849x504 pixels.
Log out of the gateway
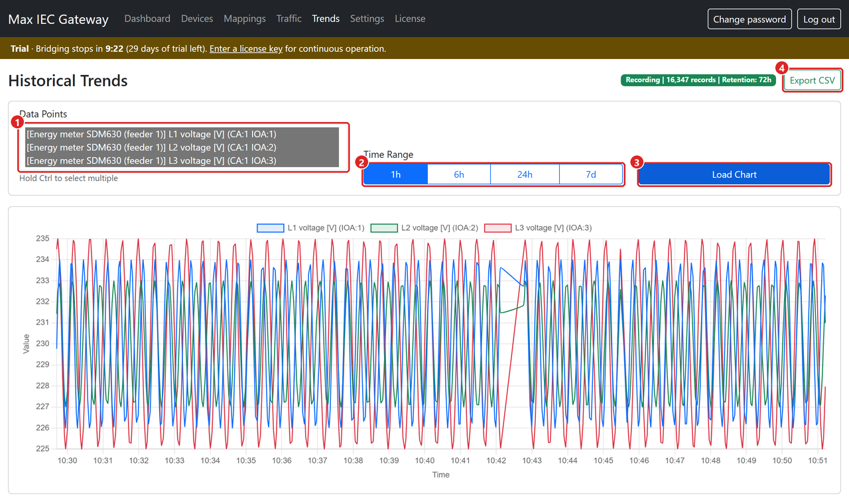[x=819, y=19]
